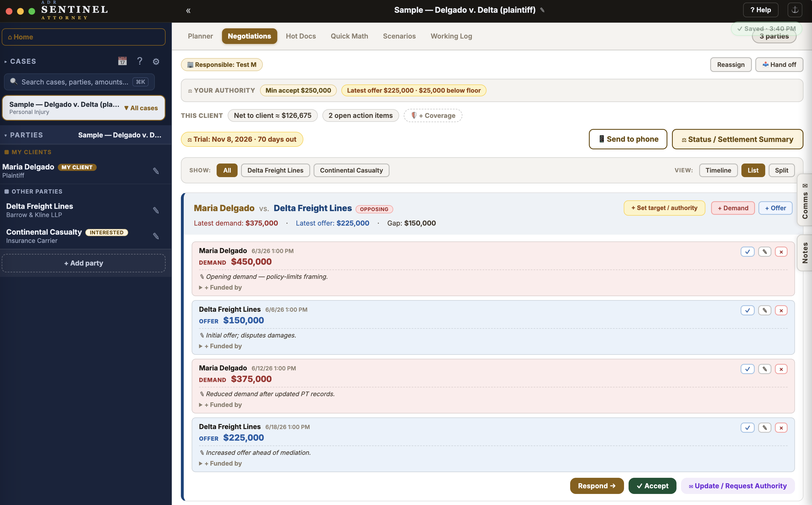Click the Trial: Nov 8, 2026 badge

(x=242, y=139)
